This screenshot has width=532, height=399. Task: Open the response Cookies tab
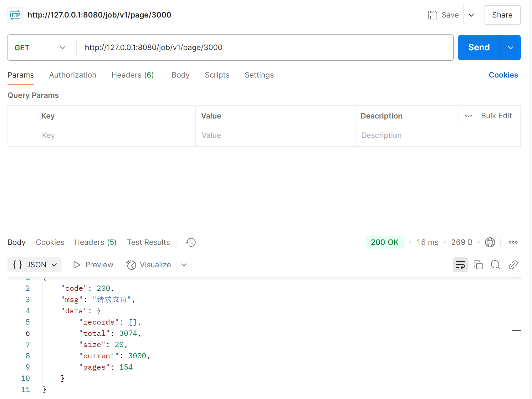click(50, 242)
